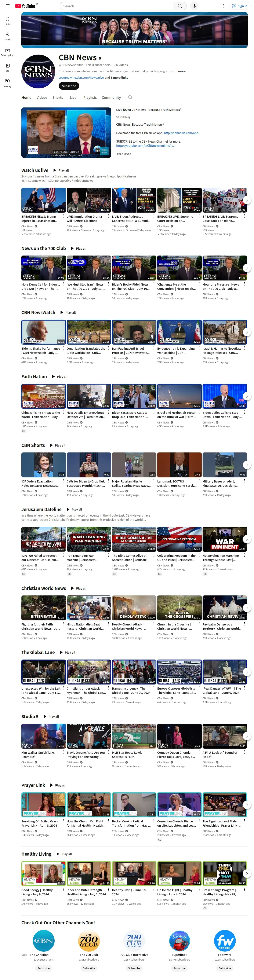Viewport: 254px width, 980px height.
Task: Open options for Immigration Drama video
Action: [x=109, y=216]
